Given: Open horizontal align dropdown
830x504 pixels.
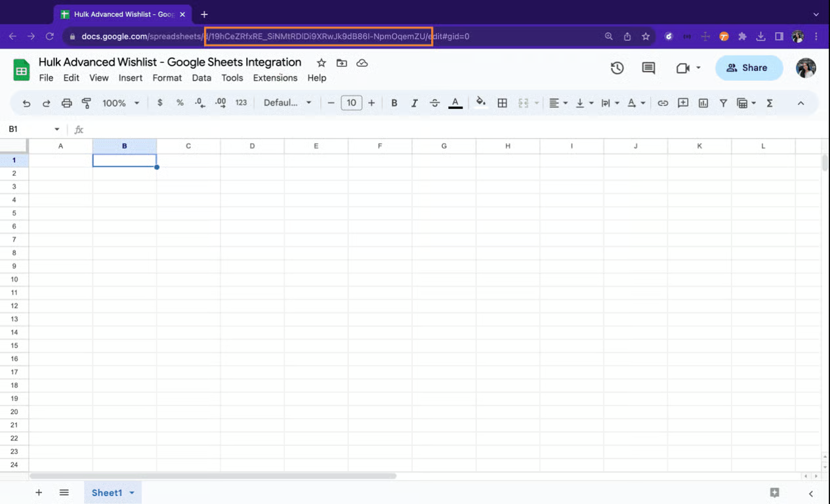Looking at the screenshot, I should [x=558, y=103].
